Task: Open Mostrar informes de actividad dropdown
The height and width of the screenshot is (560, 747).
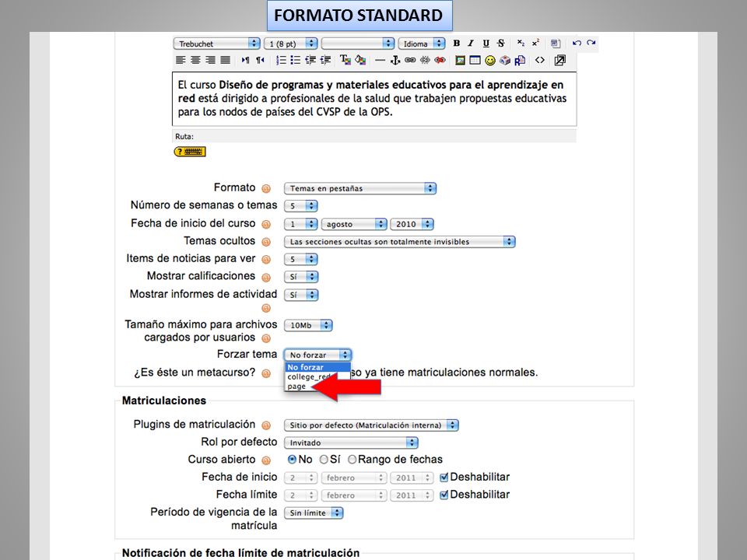Action: tap(301, 295)
